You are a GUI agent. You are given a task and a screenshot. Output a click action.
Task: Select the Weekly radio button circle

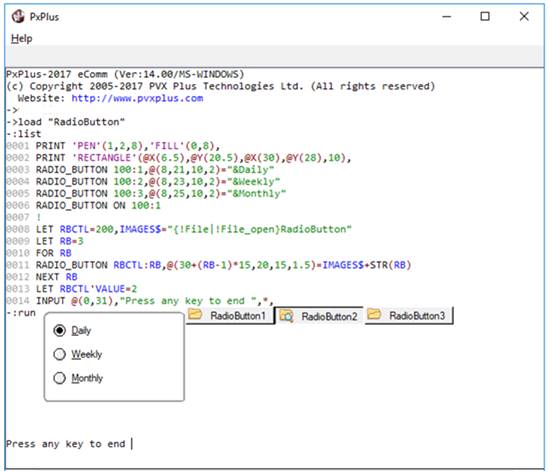(x=60, y=354)
